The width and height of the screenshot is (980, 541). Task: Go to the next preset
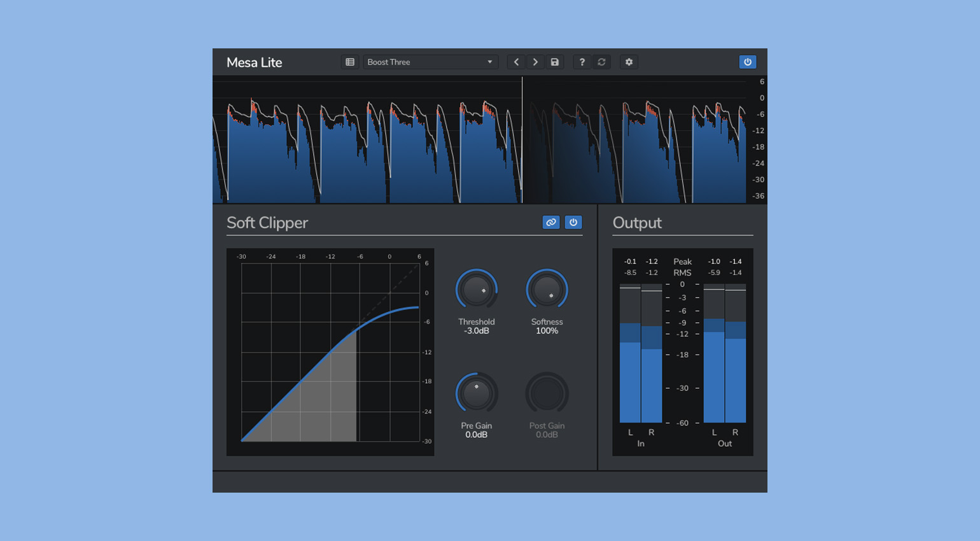pyautogui.click(x=535, y=62)
